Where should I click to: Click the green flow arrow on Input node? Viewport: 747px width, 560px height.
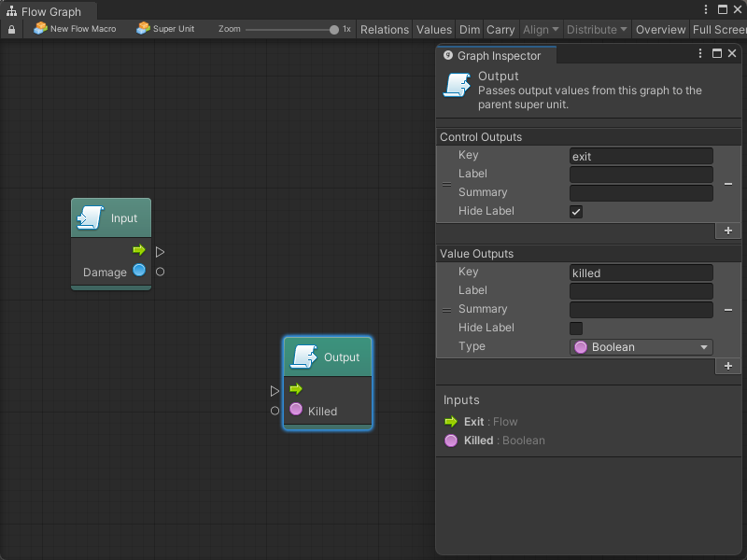point(139,250)
